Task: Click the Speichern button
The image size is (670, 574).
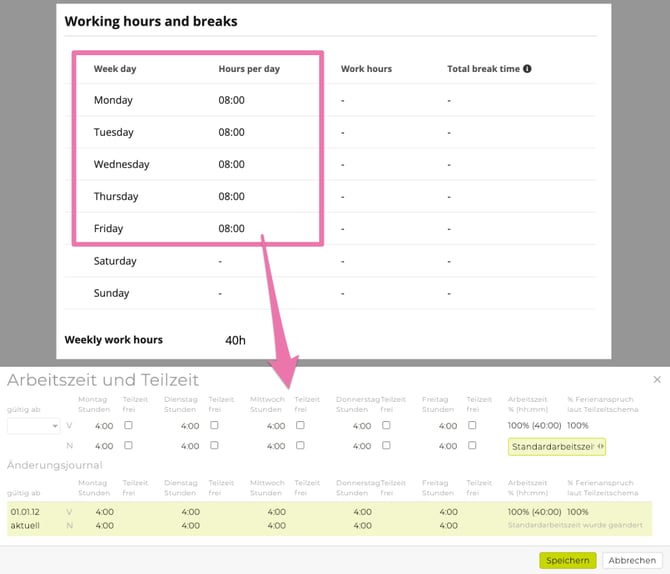Action: pyautogui.click(x=567, y=560)
